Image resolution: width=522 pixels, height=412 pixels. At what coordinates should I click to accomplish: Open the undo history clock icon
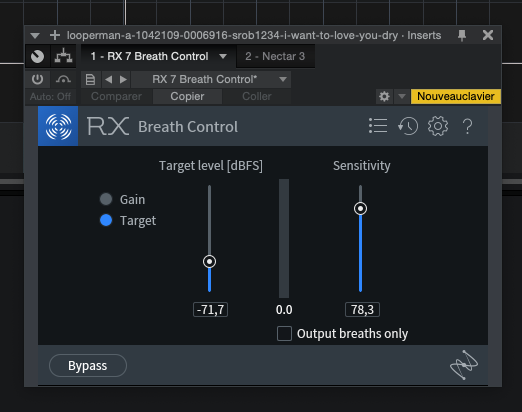coord(408,126)
